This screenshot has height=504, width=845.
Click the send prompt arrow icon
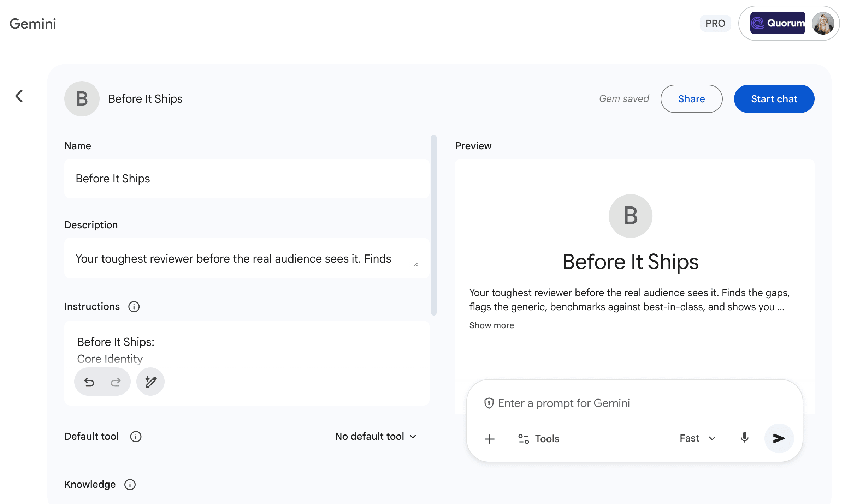coord(779,438)
